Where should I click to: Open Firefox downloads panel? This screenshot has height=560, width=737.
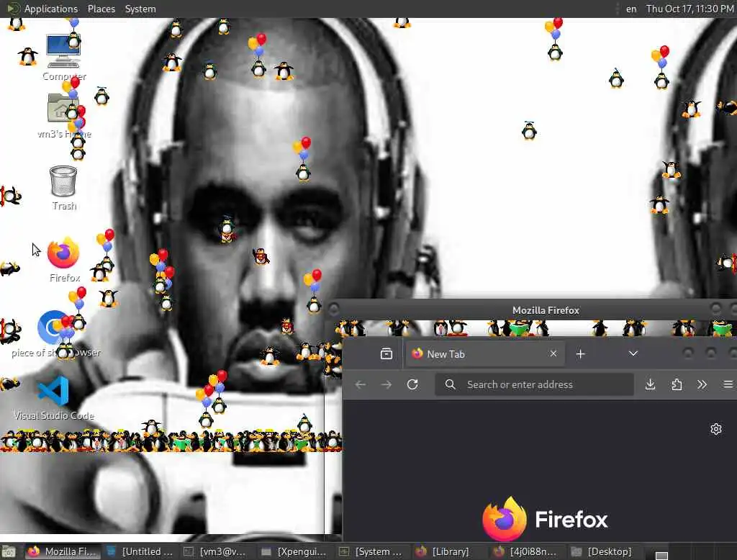[x=651, y=384]
